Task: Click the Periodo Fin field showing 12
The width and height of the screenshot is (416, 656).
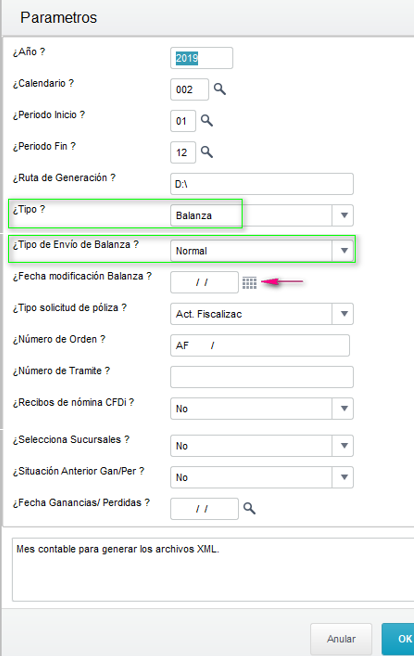Action: click(183, 152)
